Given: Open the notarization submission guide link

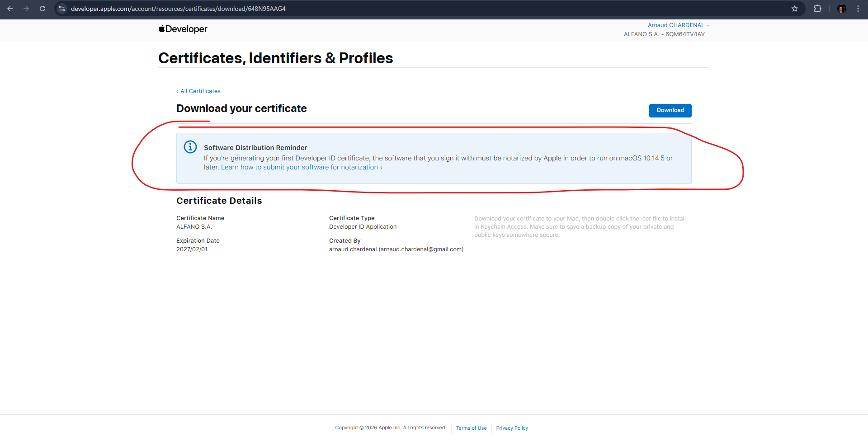Looking at the screenshot, I should [302, 167].
